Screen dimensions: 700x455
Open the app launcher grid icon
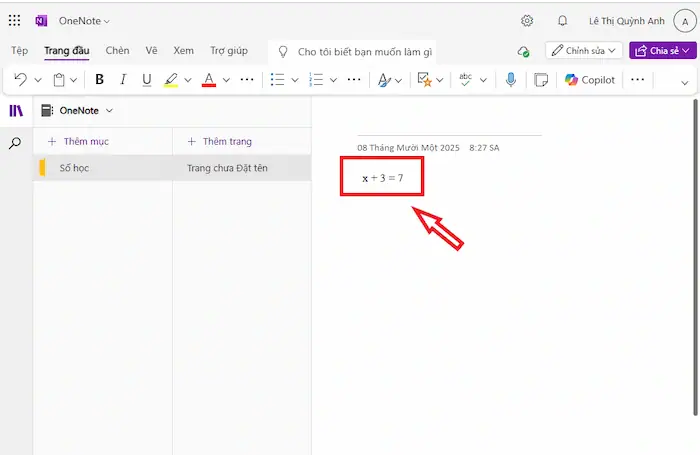click(x=15, y=20)
